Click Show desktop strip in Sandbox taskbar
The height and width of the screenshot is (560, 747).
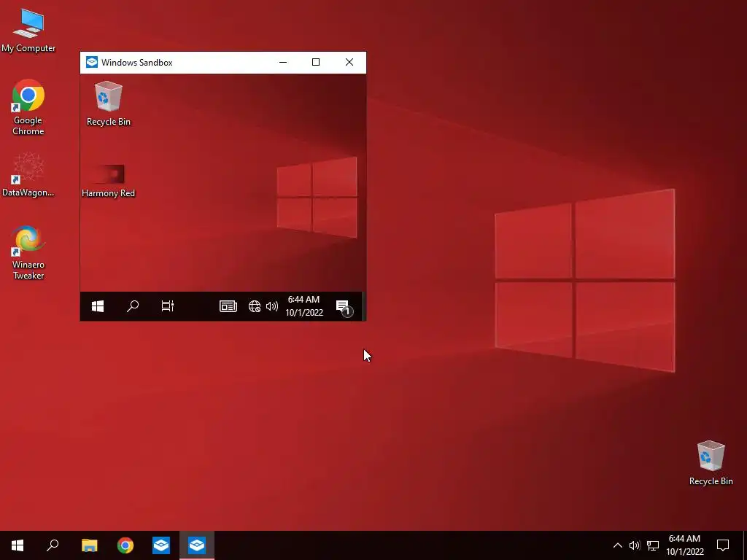(365, 306)
